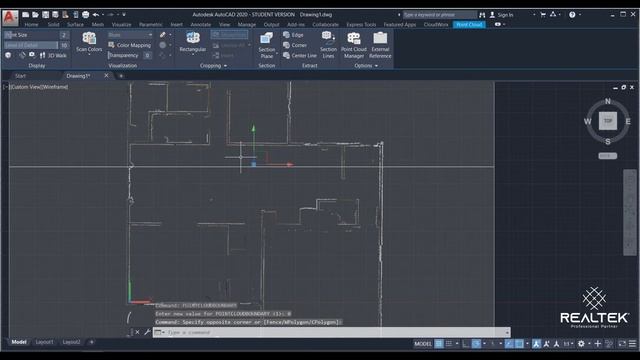Click the customization menu icon in status bar
The height and width of the screenshot is (360, 640).
coord(632,344)
